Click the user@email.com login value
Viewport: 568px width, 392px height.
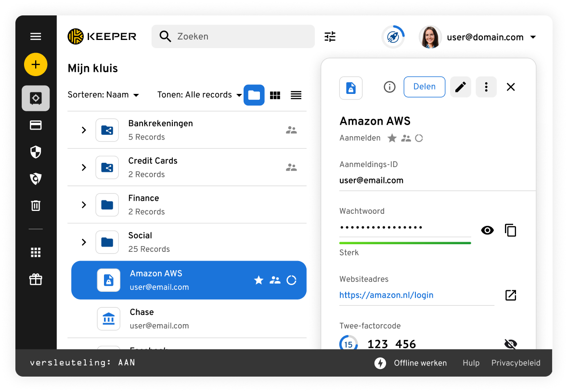click(371, 181)
